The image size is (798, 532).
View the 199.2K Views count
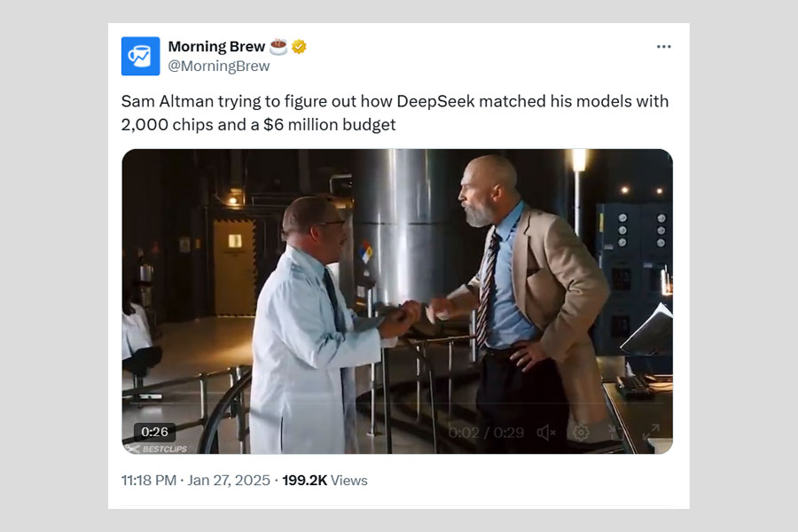[325, 481]
